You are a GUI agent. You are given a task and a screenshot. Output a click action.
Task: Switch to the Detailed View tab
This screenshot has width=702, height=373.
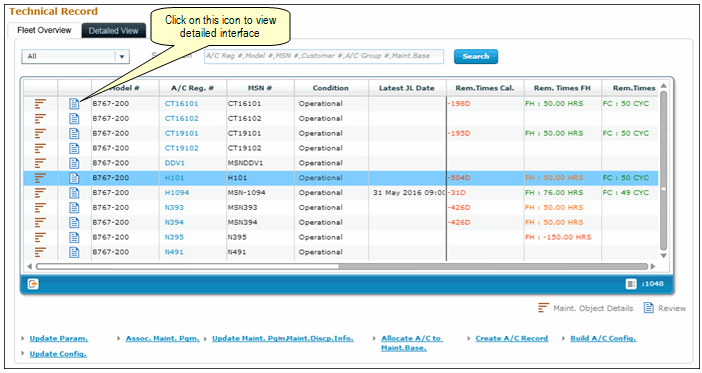pyautogui.click(x=114, y=30)
